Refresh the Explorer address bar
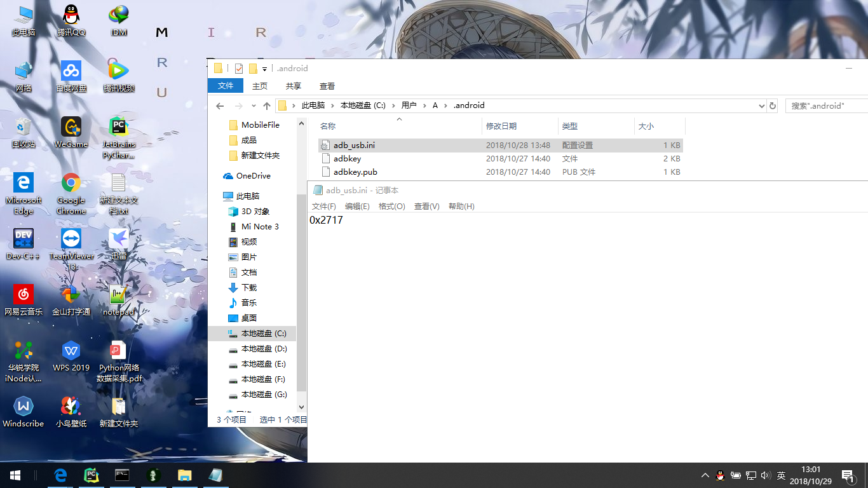Image resolution: width=868 pixels, height=488 pixels. 773,106
